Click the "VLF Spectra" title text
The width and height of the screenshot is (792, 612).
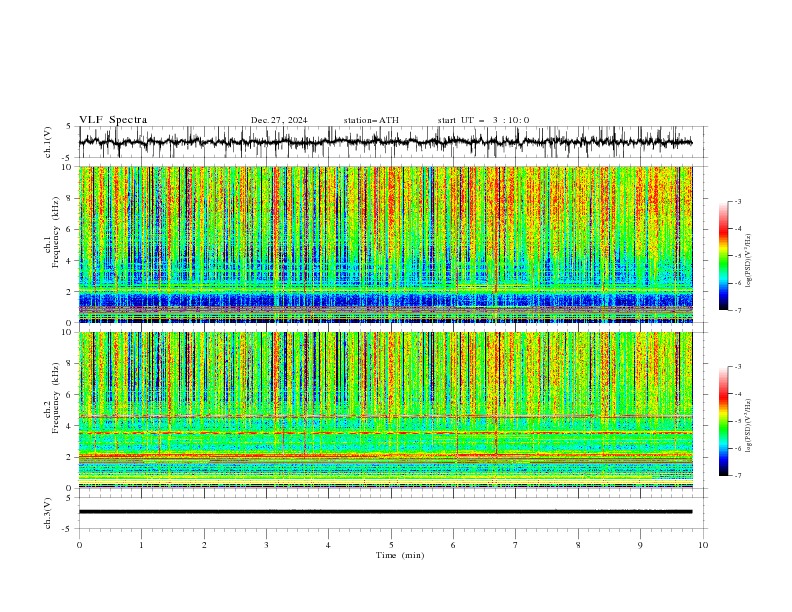click(x=113, y=120)
